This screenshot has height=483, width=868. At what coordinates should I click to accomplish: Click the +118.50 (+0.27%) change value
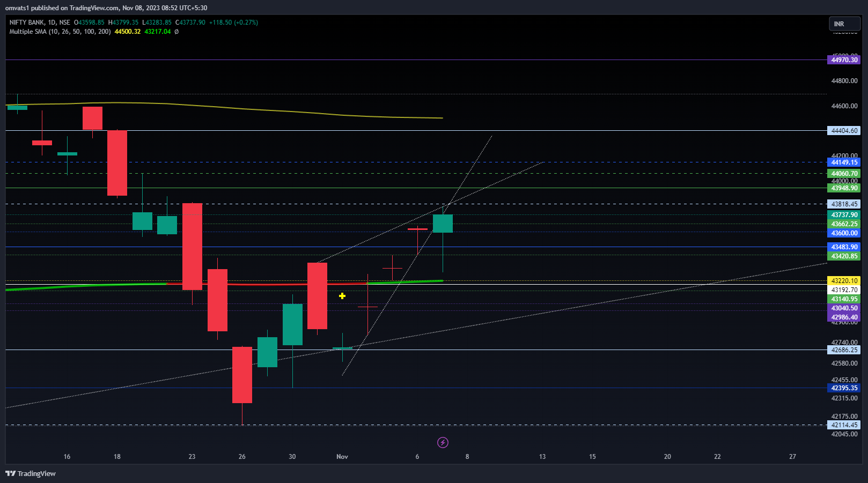pyautogui.click(x=233, y=23)
